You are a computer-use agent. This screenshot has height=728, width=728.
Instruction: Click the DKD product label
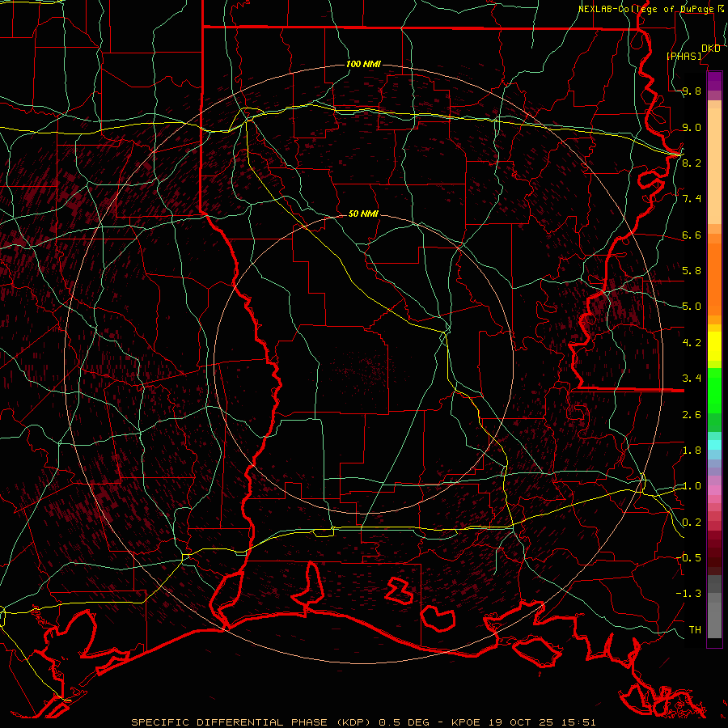(711, 49)
